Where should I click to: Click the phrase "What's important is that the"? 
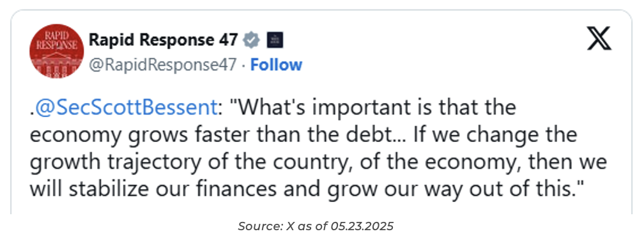tap(372, 107)
